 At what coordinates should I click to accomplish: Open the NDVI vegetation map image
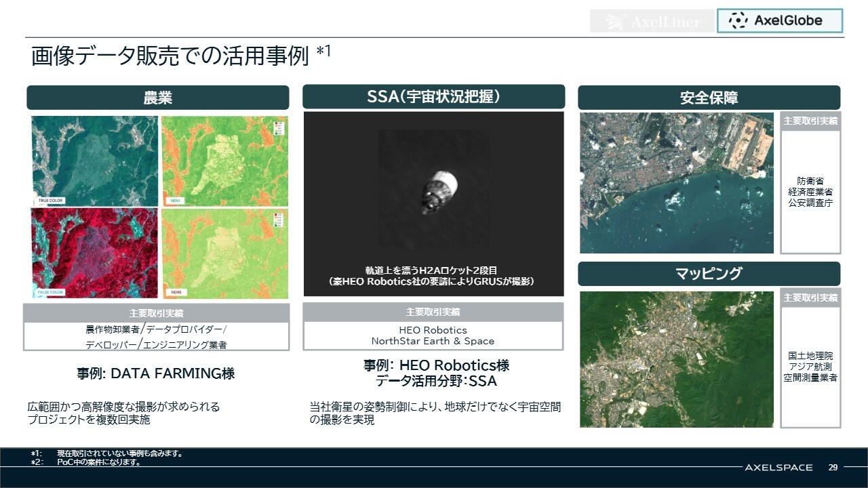[x=225, y=161]
